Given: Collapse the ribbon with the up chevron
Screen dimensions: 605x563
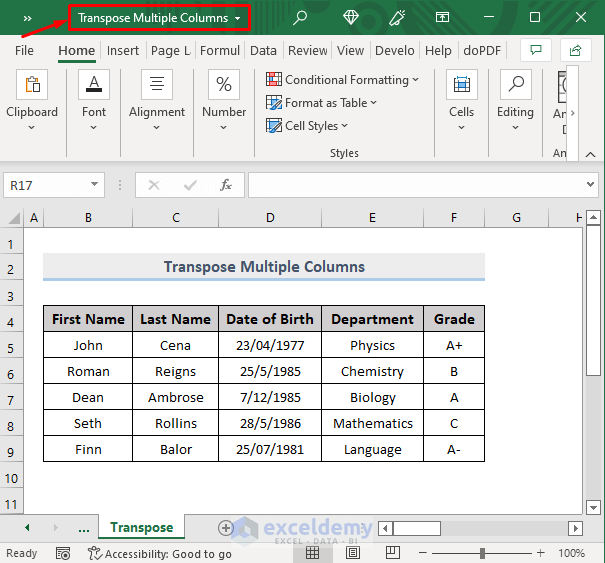Looking at the screenshot, I should click(590, 155).
